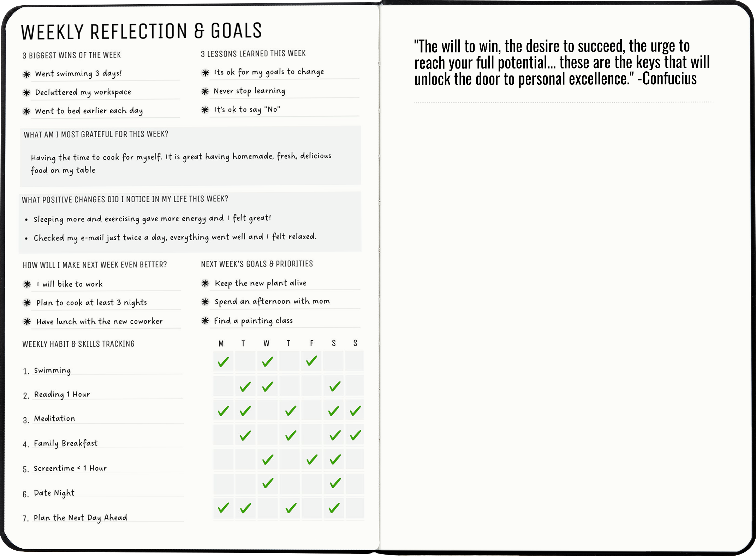Select the asterisk next to "Find a painting class"
The height and width of the screenshot is (556, 756).
pos(205,321)
